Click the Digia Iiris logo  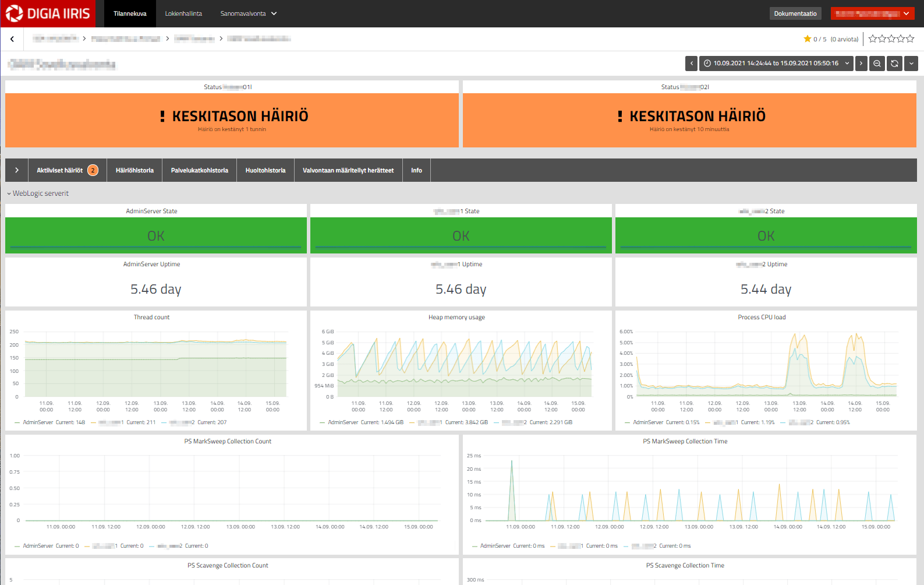[x=48, y=13]
